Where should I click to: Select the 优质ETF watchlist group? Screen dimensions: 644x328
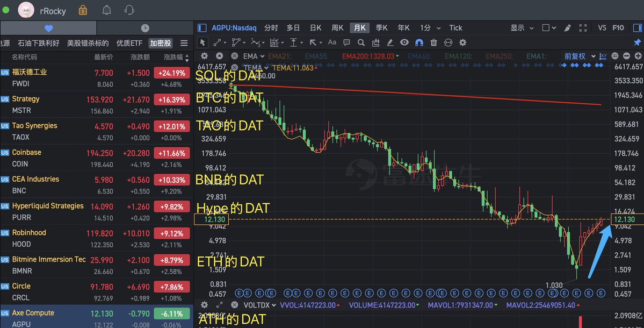[129, 42]
